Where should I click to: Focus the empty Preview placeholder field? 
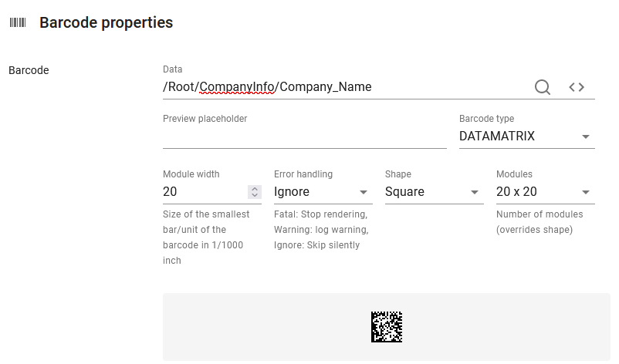304,136
